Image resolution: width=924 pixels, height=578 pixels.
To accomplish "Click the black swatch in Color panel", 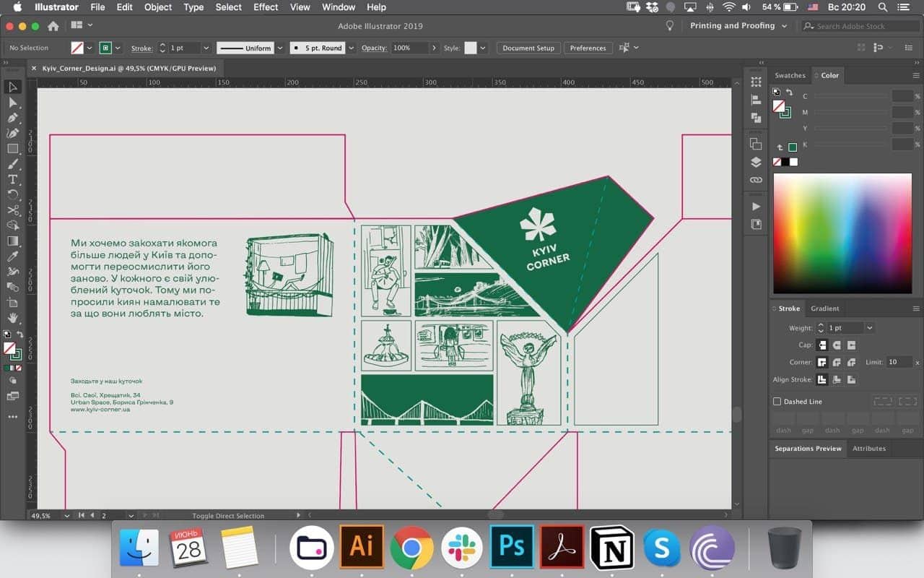I will click(785, 162).
